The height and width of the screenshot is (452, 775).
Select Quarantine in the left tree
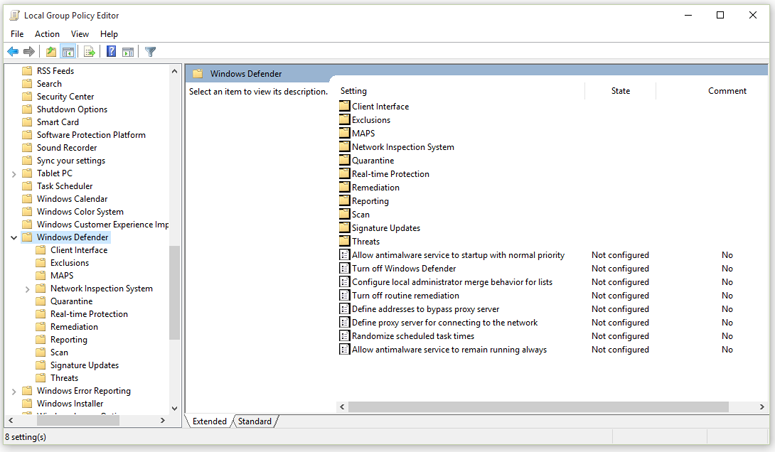pyautogui.click(x=71, y=301)
